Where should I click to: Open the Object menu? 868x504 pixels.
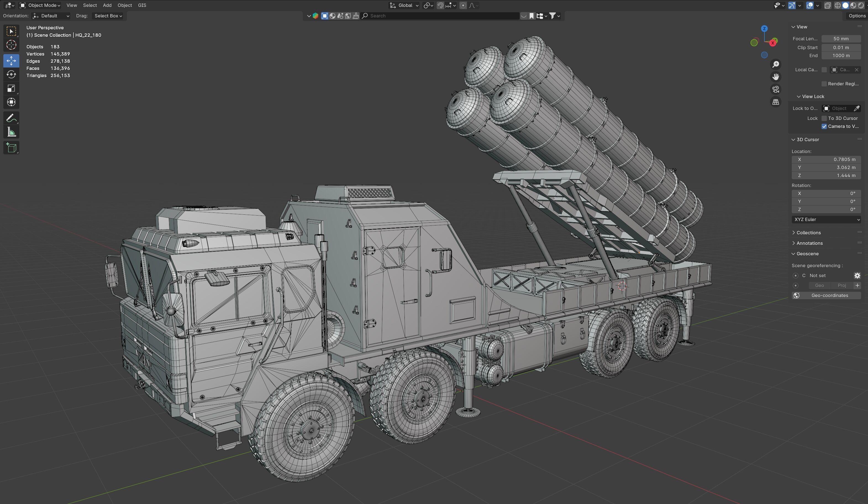click(125, 5)
